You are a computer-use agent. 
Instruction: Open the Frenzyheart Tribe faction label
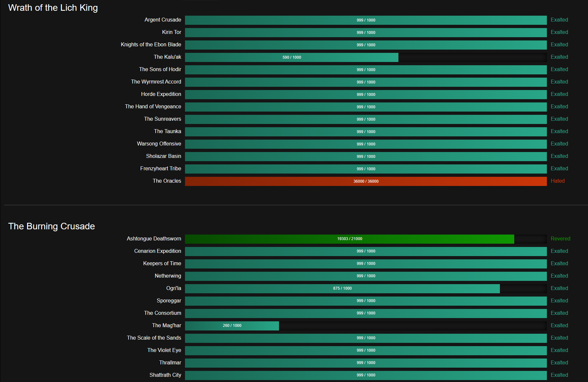click(161, 169)
